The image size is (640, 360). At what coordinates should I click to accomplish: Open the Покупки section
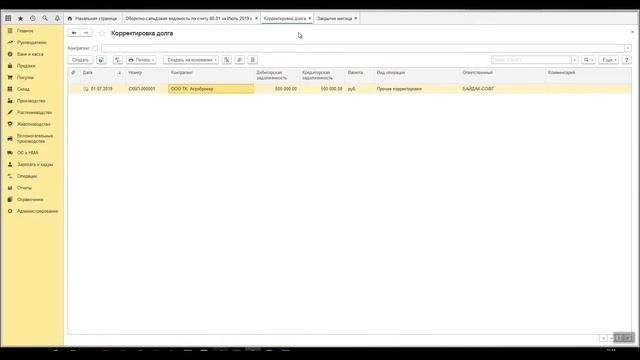tap(25, 78)
